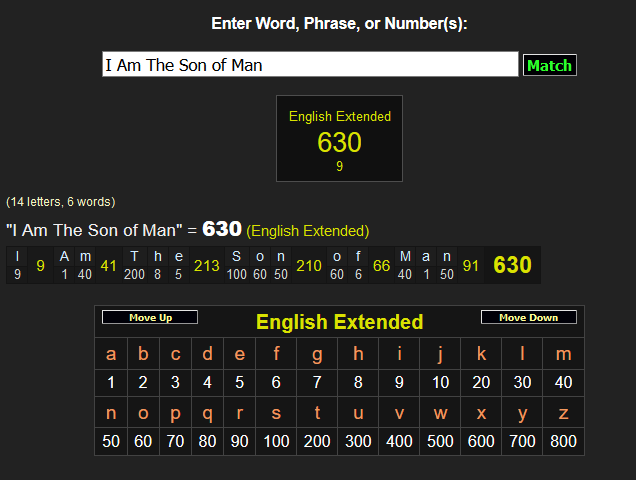
Task: Click the word total 213 for 'The'
Action: [x=206, y=265]
